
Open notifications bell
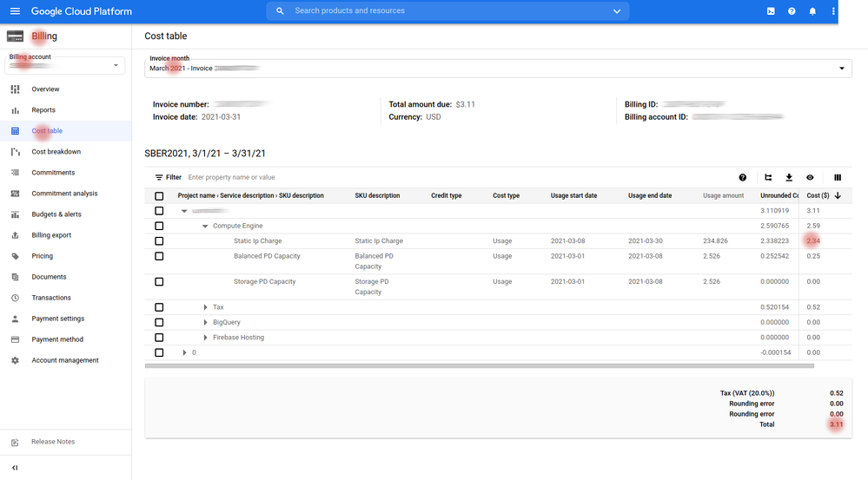coord(812,11)
